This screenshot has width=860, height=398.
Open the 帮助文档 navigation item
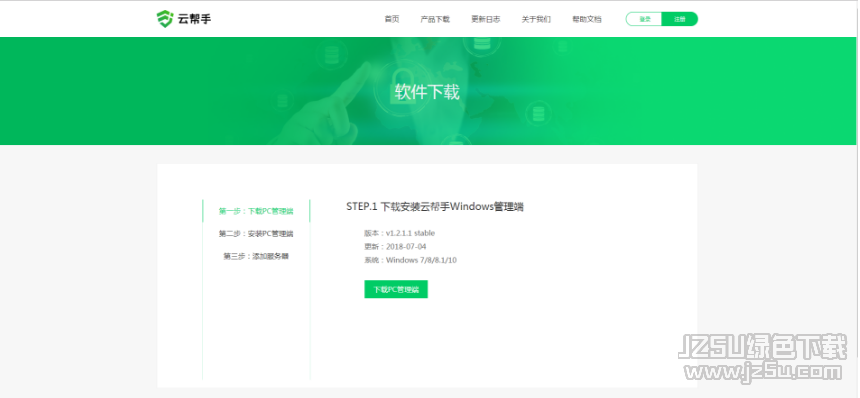tap(587, 19)
